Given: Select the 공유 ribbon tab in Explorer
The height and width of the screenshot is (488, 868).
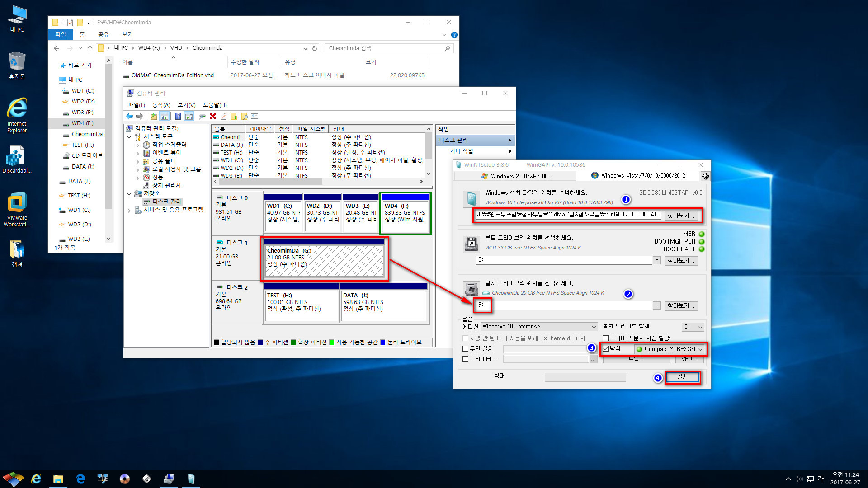Looking at the screenshot, I should [x=104, y=34].
